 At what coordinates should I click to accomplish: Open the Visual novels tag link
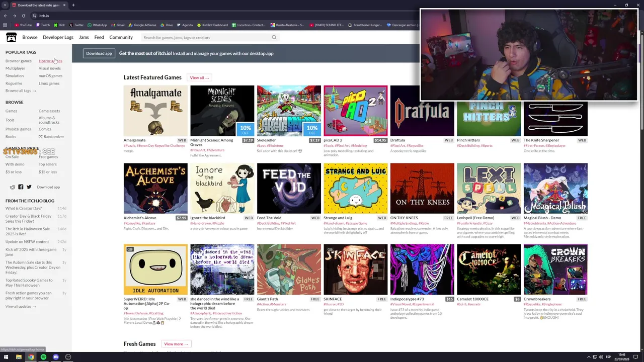point(50,68)
